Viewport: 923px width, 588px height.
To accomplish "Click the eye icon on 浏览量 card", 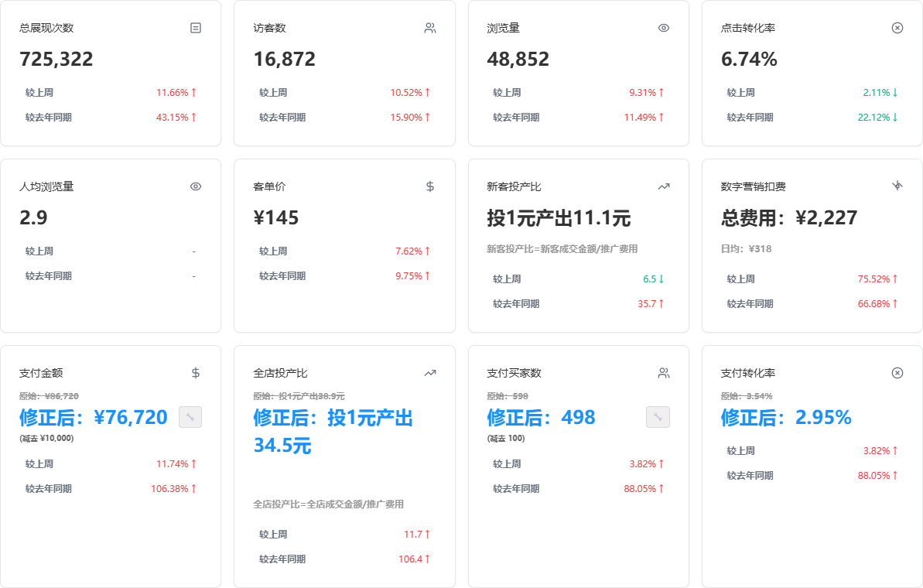I will tap(663, 27).
